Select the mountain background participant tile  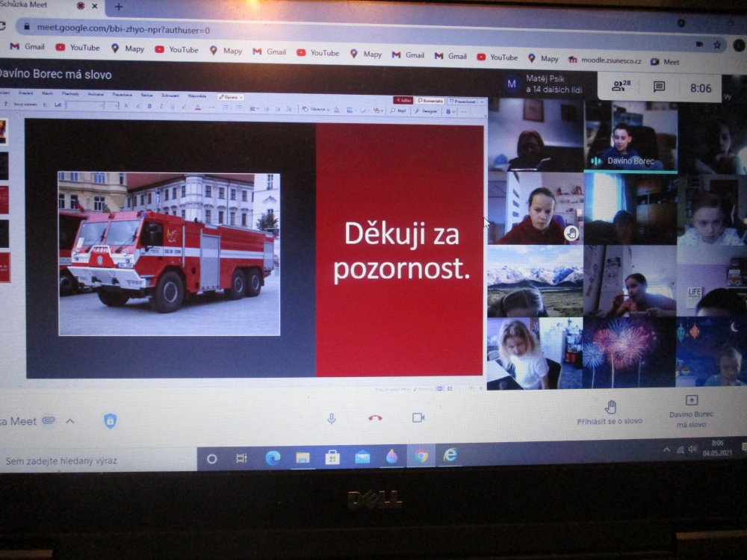535,281
